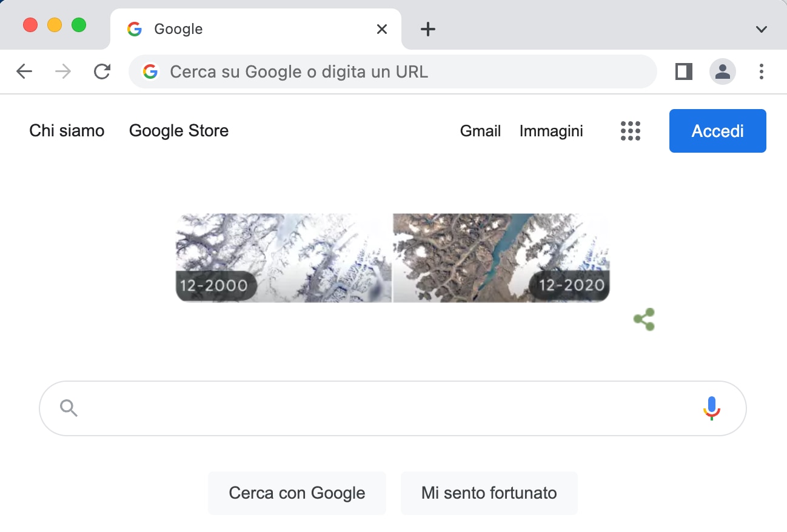Screen dimensions: 787x532
Task: Click the Cerca con Google button
Action: pyautogui.click(x=297, y=493)
